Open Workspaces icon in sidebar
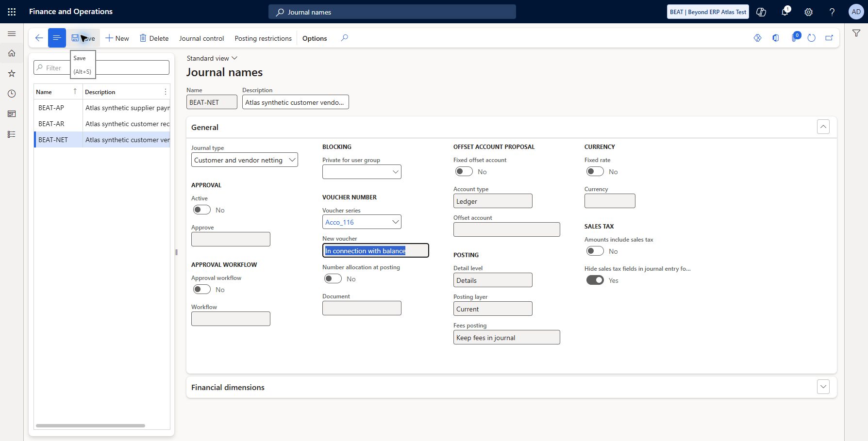Image resolution: width=868 pixels, height=441 pixels. click(x=12, y=114)
